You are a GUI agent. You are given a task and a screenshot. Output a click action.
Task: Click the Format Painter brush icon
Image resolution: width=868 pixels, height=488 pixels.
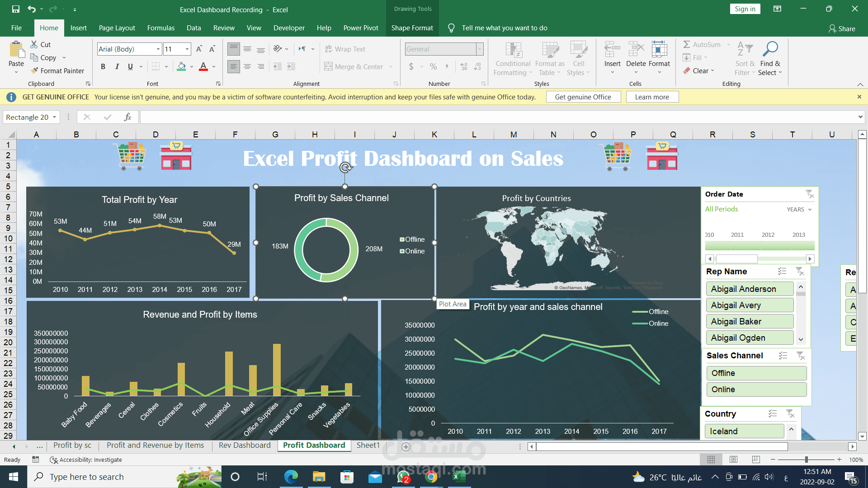(34, 70)
